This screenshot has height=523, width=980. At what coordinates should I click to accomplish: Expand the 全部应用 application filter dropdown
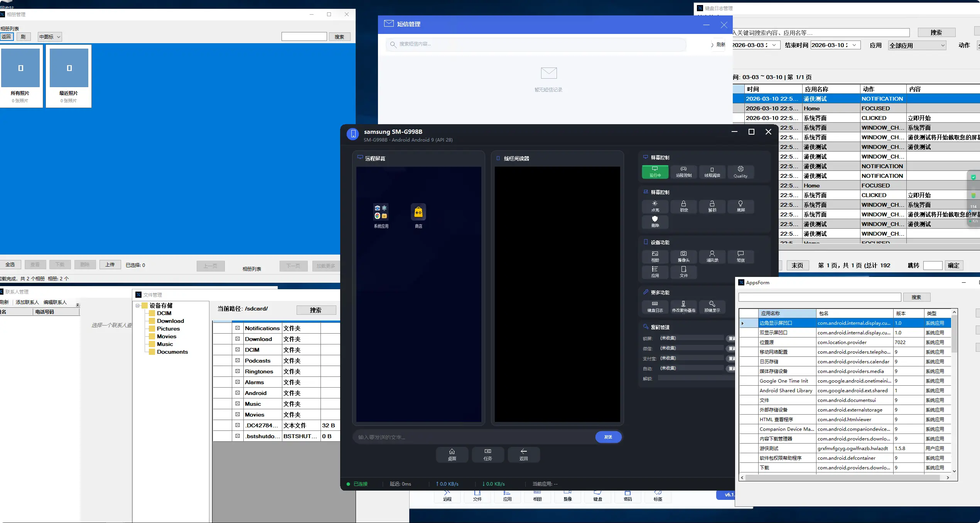(917, 46)
